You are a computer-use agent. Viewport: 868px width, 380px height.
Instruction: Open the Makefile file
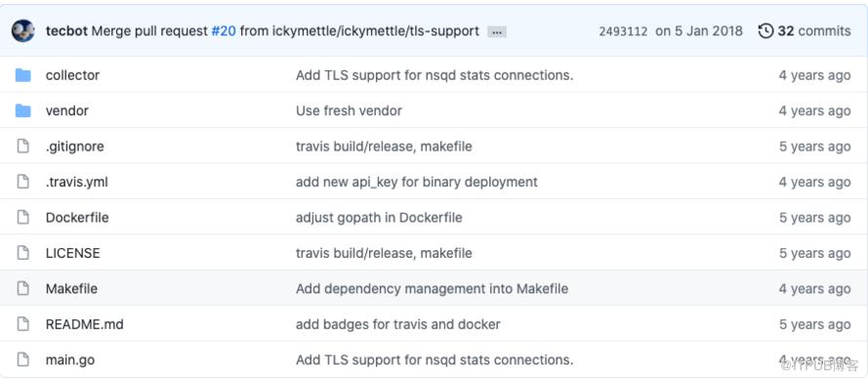pos(71,288)
